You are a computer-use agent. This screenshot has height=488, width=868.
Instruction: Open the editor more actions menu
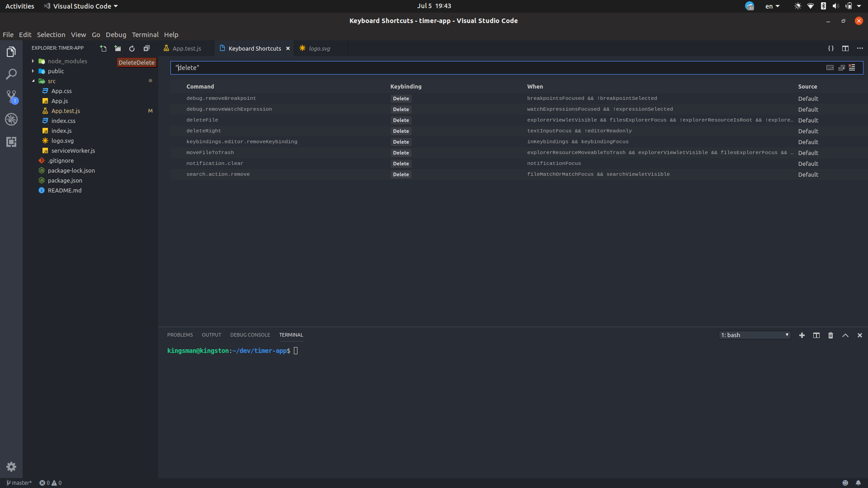(860, 48)
